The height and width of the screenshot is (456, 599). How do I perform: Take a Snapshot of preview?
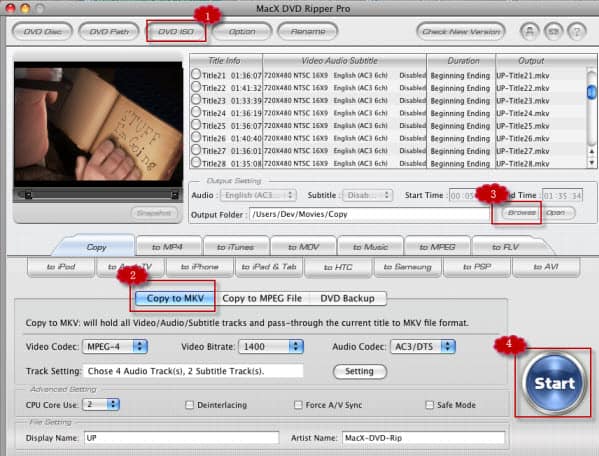click(154, 213)
